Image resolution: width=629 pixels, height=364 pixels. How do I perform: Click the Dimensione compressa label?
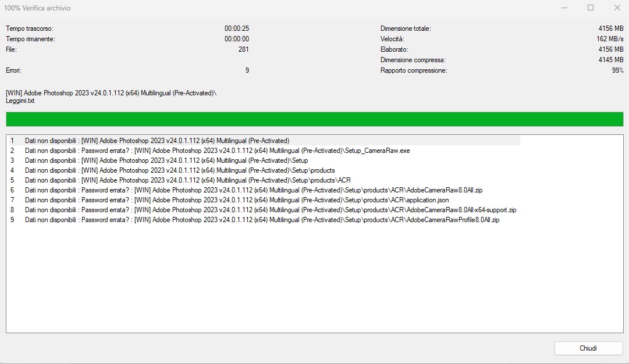click(413, 60)
